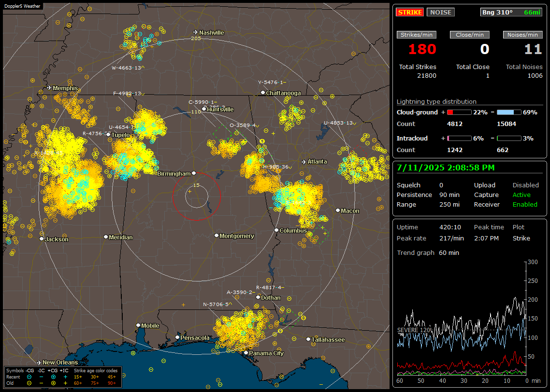Screen dimensions: 550x392
Task: Click the Persistence 90 min value
Action: pyautogui.click(x=449, y=195)
